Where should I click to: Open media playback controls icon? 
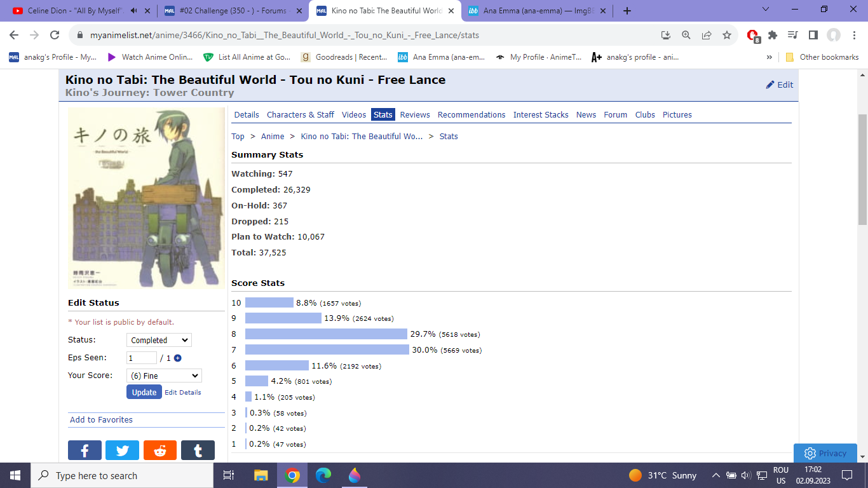793,36
